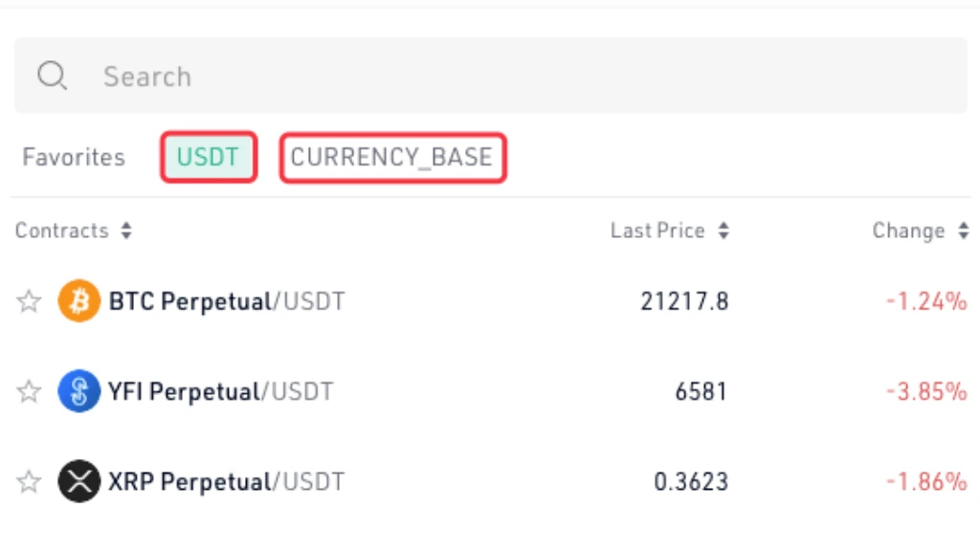Image resolution: width=980 pixels, height=551 pixels.
Task: Click the YFI coin icon
Action: [x=79, y=391]
